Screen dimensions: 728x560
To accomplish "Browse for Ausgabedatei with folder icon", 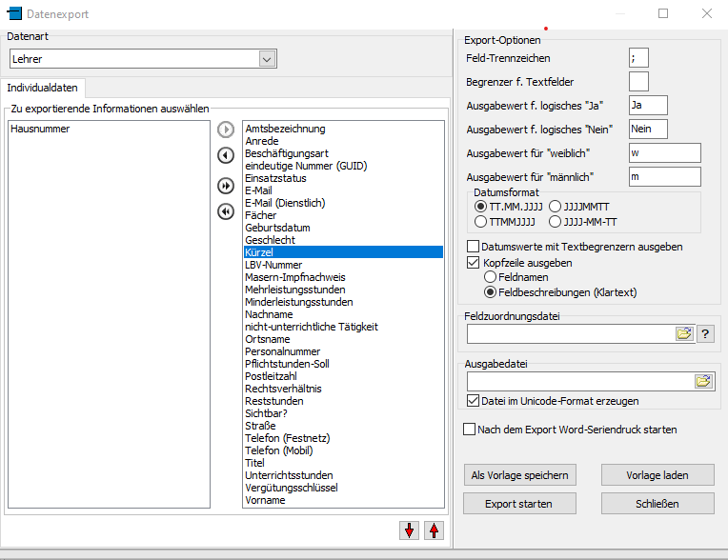I will coord(703,381).
